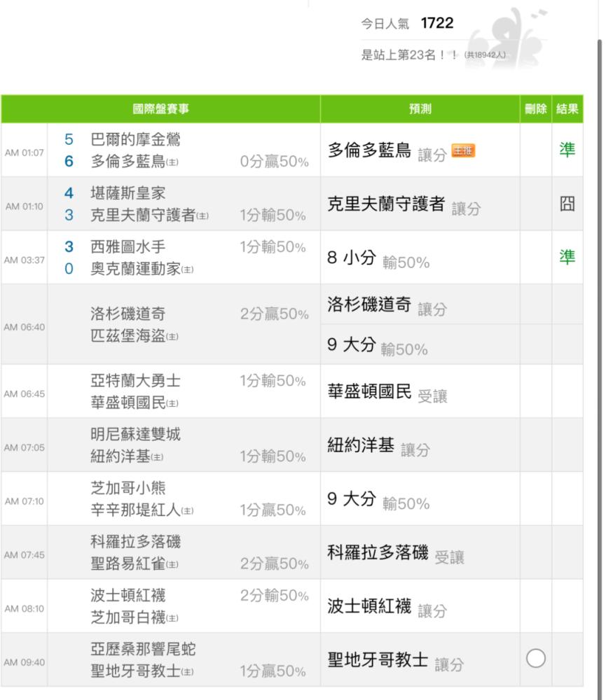This screenshot has height=700, width=606.
Task: Click the 準 result in 8 小分 row
Action: point(567,257)
